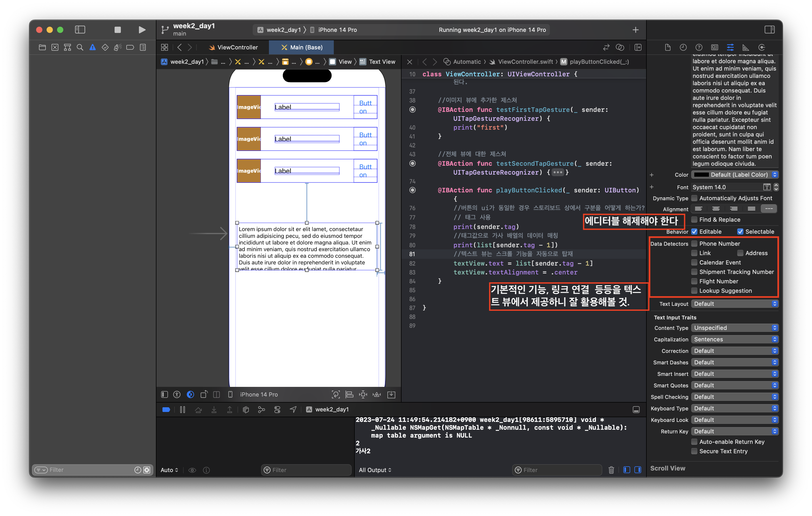Click the Run play button
Viewport: 812px width, 516px height.
coord(142,30)
